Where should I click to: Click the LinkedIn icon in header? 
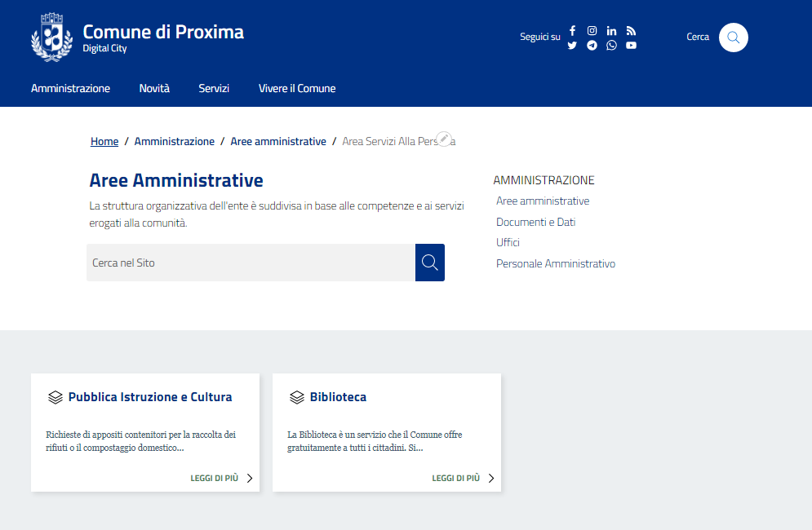tap(611, 31)
